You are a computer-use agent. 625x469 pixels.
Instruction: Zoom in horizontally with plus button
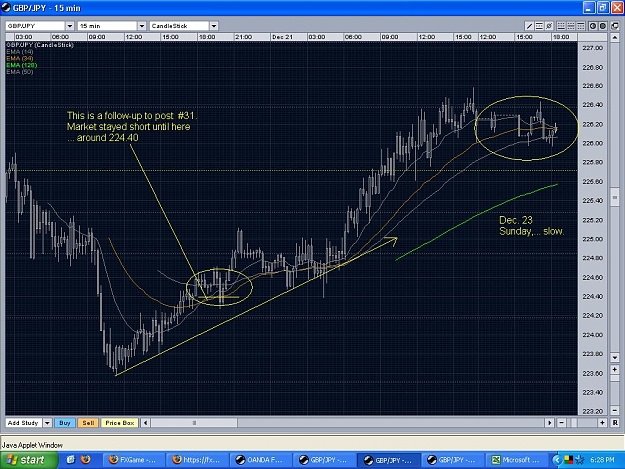(602, 423)
